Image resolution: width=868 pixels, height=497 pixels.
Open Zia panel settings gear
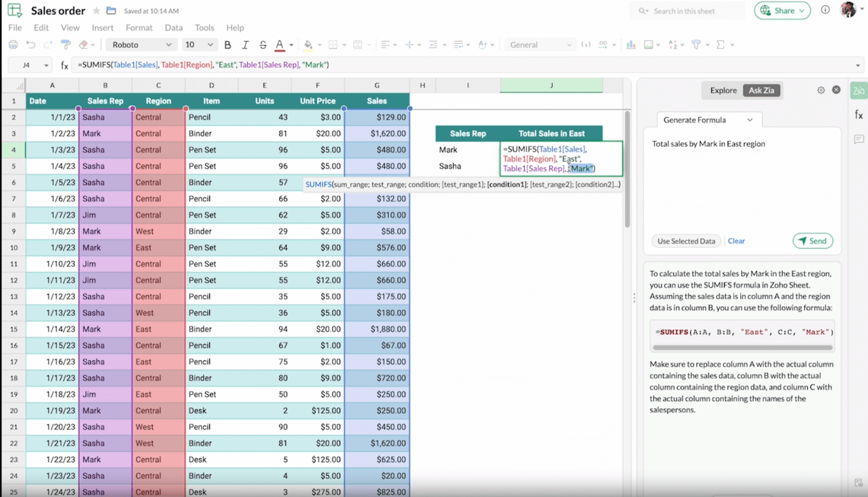pos(821,90)
